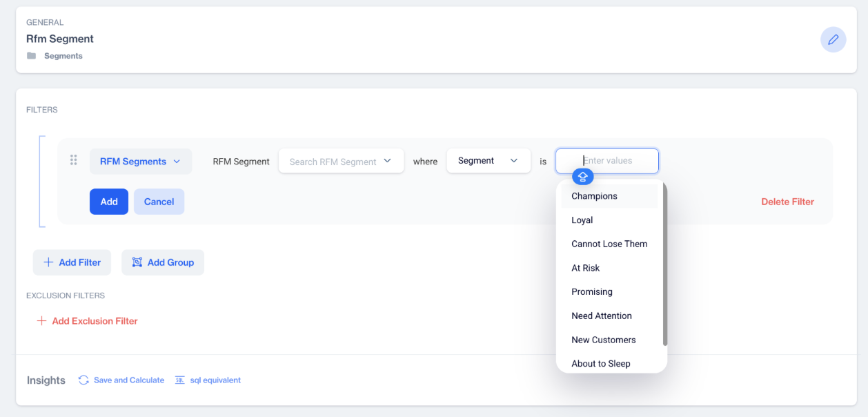Click the Segments folder label
Viewport: 868px width, 417px height.
click(63, 56)
